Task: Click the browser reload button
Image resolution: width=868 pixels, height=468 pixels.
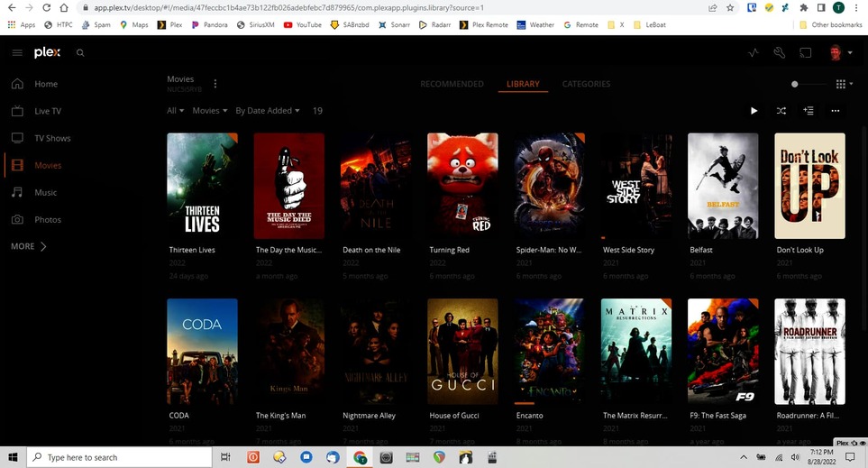Action: [47, 8]
